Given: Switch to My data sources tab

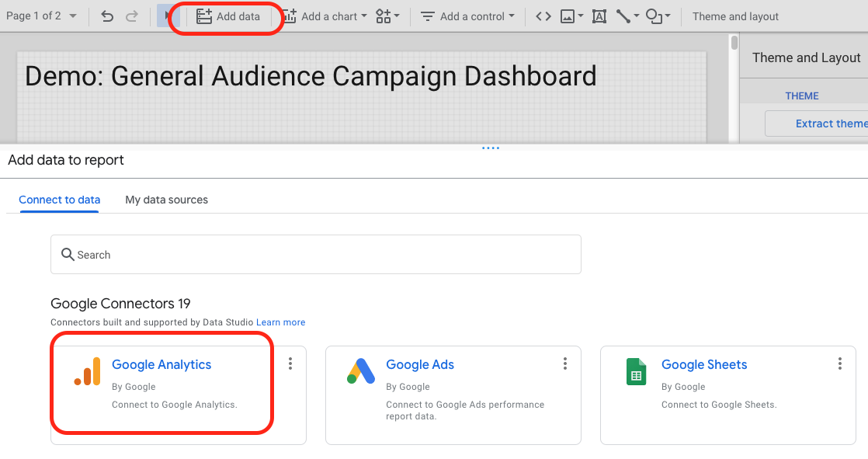Looking at the screenshot, I should tap(167, 200).
